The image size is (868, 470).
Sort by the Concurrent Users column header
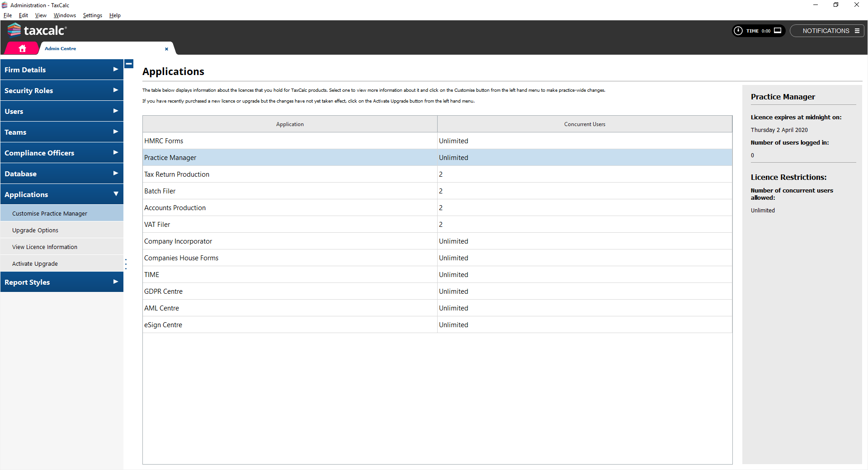click(x=584, y=124)
